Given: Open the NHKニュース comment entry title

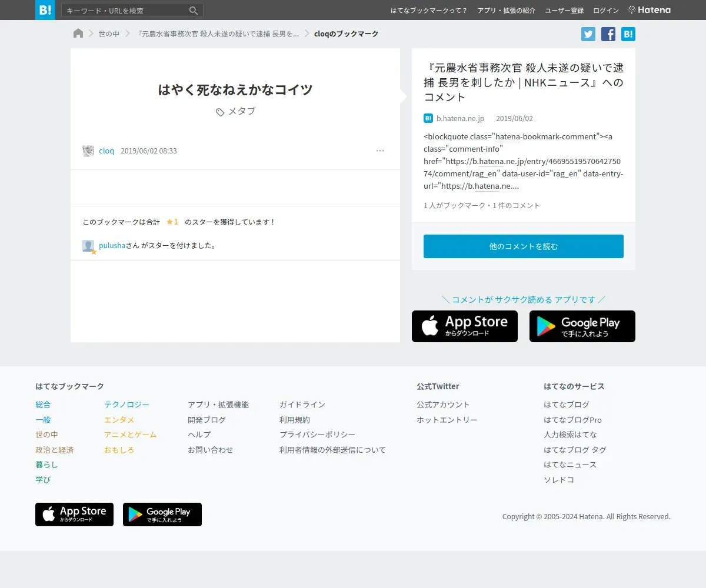Looking at the screenshot, I should tap(524, 82).
